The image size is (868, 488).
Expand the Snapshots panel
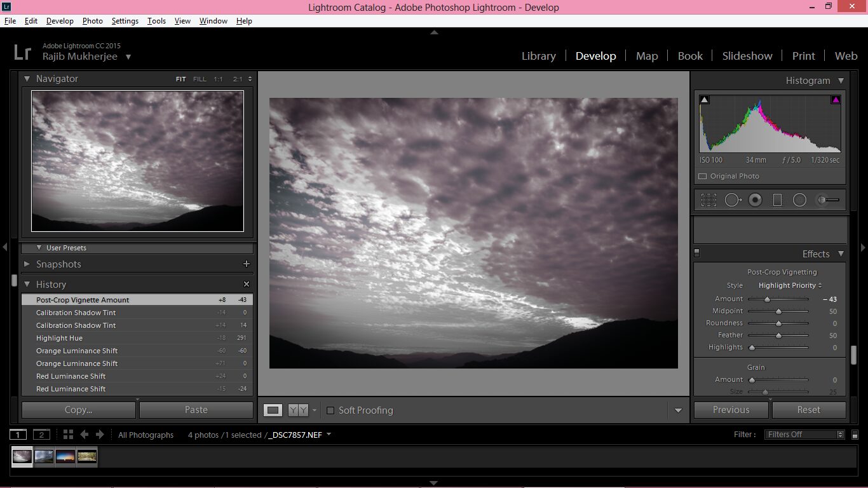pyautogui.click(x=27, y=264)
